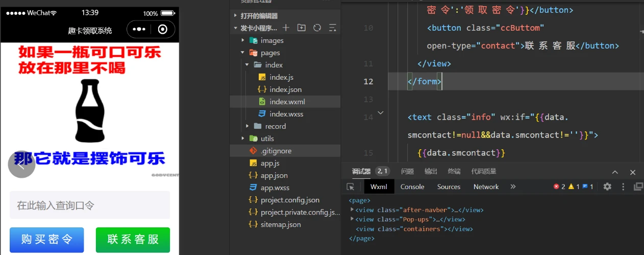The image size is (644, 255).
Task: Open the 代码质量 panel tab
Action: tap(484, 171)
